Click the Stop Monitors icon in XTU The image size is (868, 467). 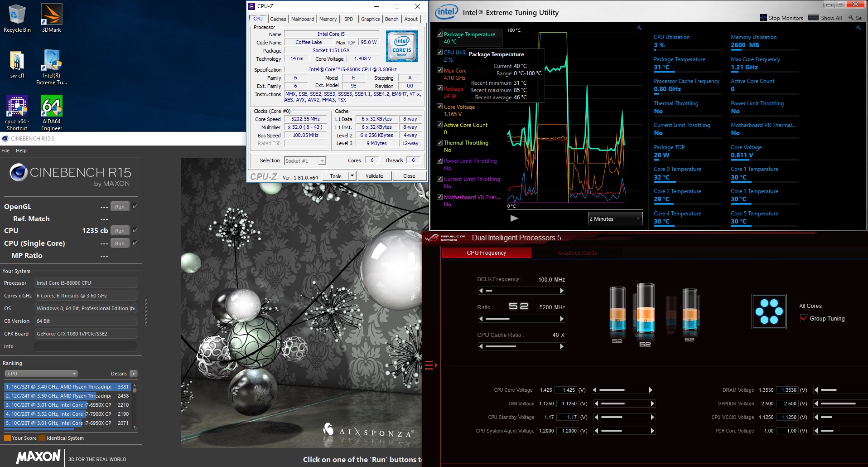pyautogui.click(x=763, y=18)
